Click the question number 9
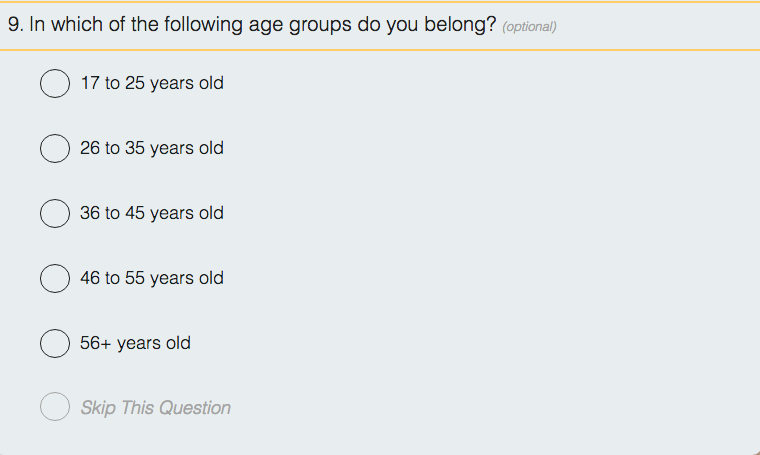The image size is (760, 455). pyautogui.click(x=14, y=25)
